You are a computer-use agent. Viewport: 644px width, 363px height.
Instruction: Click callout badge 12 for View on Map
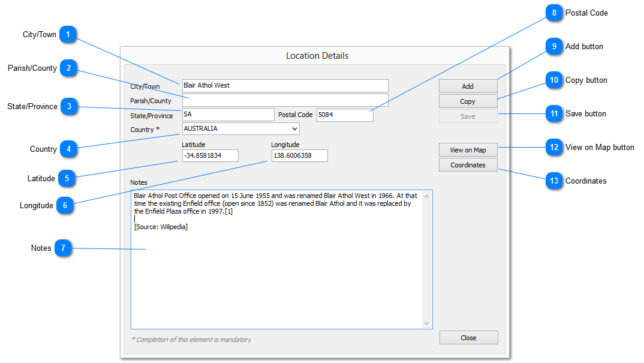tap(553, 147)
